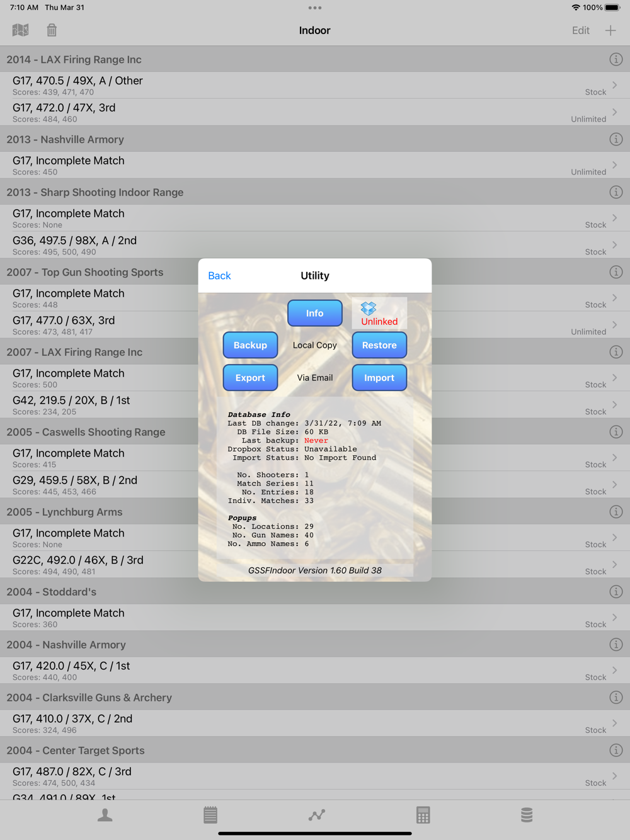
Task: Select row Scores: 450 Incomplete Match
Action: click(x=315, y=165)
